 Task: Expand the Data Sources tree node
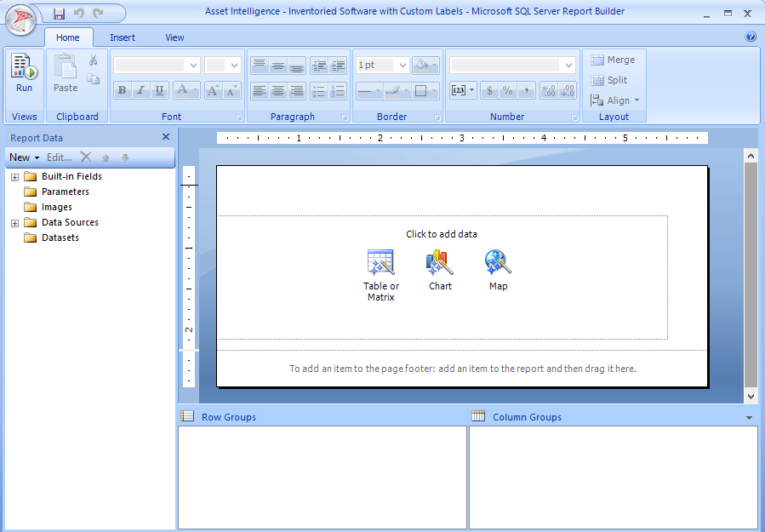14,223
